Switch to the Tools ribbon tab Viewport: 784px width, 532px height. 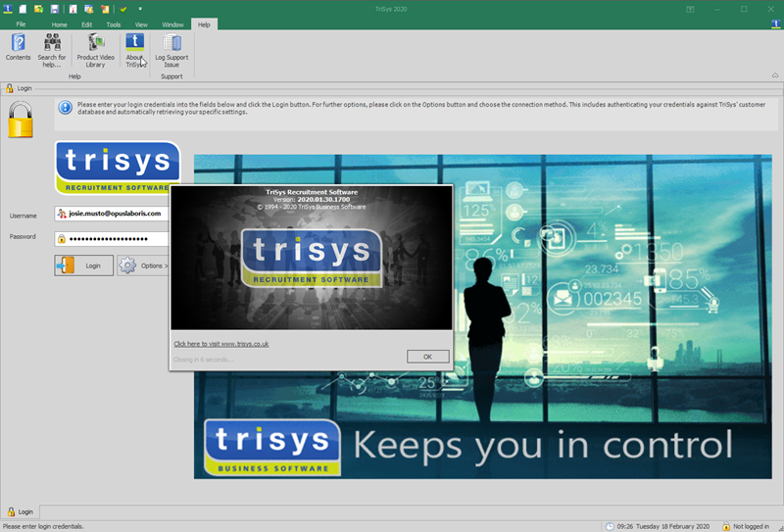pos(113,24)
